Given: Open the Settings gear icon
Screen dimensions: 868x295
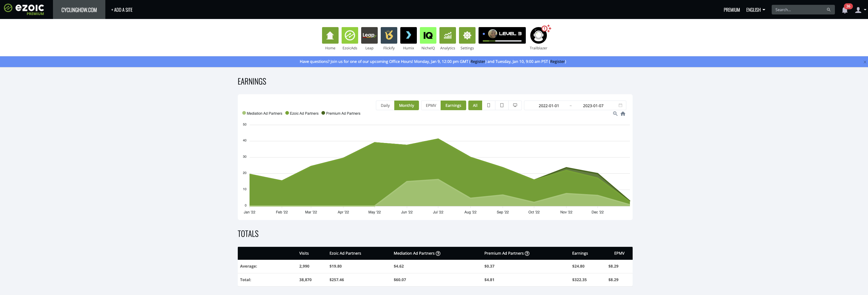Looking at the screenshot, I should coord(467,36).
